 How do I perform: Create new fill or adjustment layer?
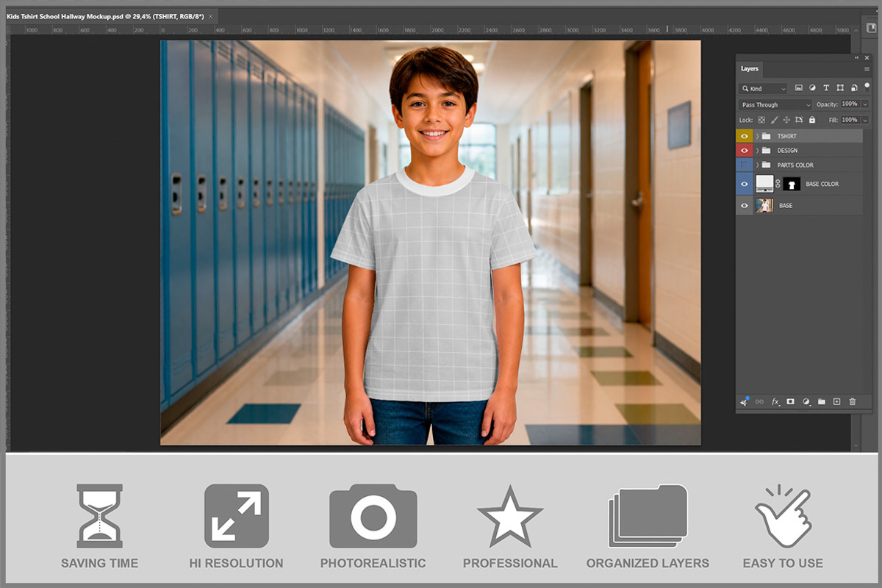(806, 402)
